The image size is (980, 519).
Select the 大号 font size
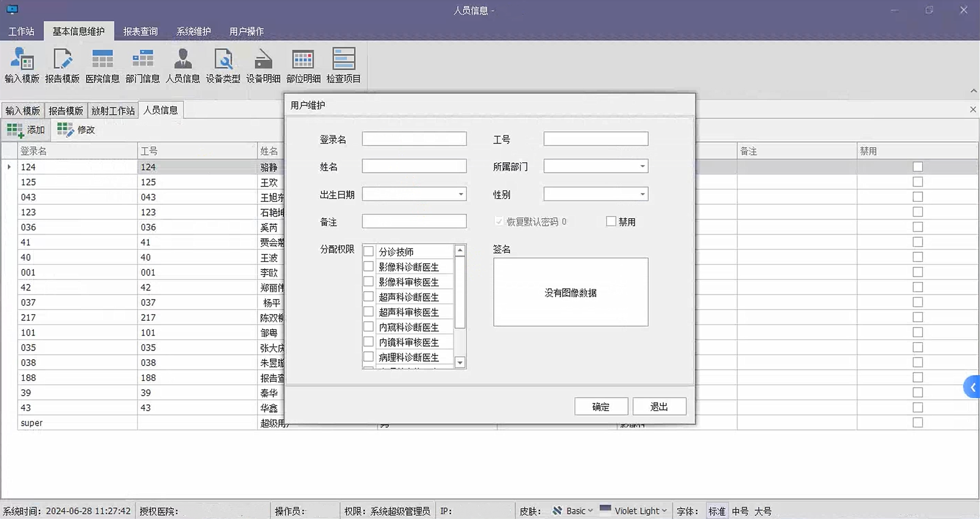tap(762, 511)
